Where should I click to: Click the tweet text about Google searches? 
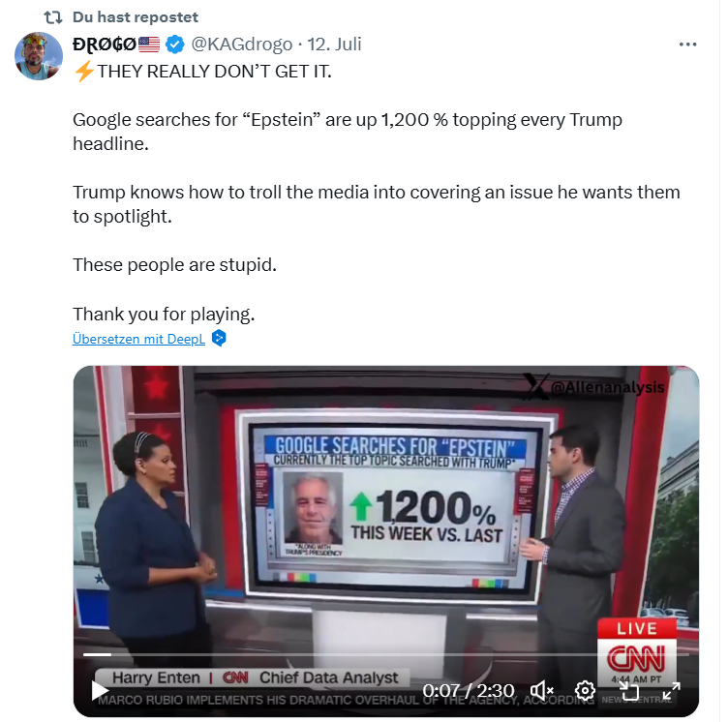click(348, 132)
